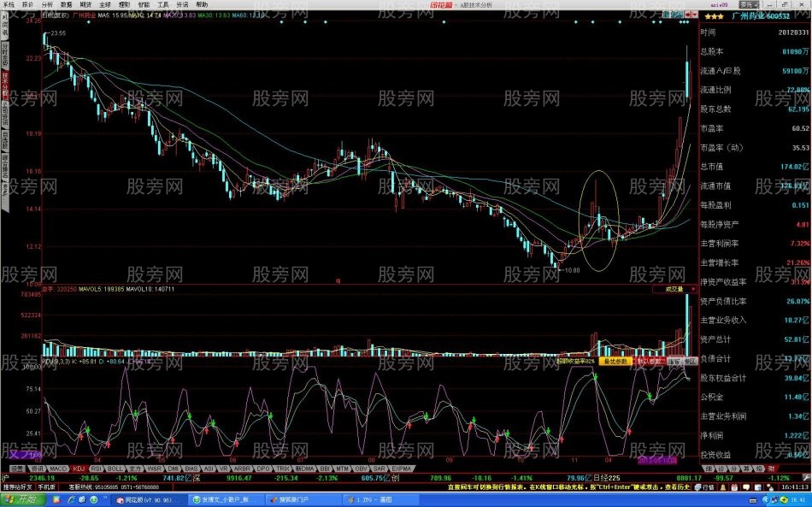Select the 诊 tab in the info panel
This screenshot has width=812, height=507.
pyautogui.click(x=721, y=469)
